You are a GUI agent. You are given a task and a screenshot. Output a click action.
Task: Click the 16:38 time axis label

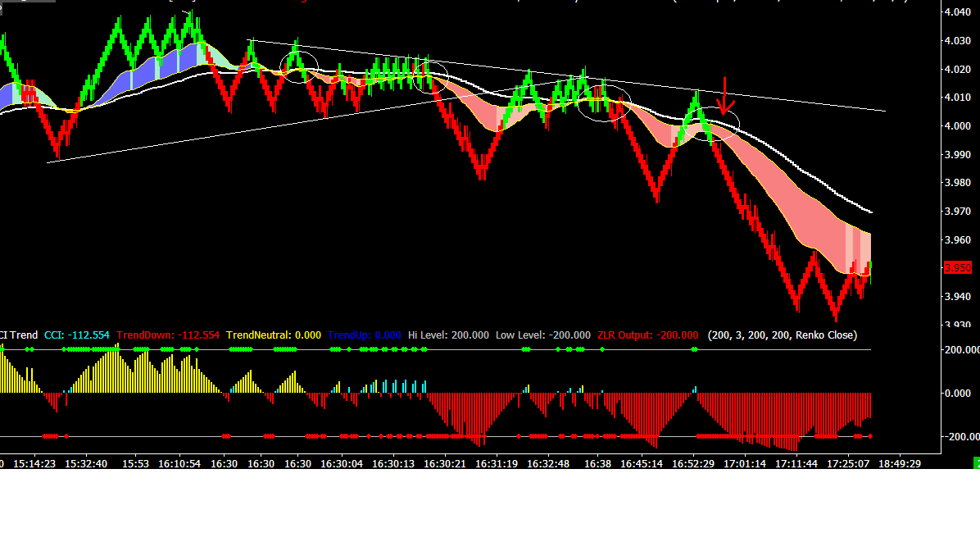[x=597, y=464]
